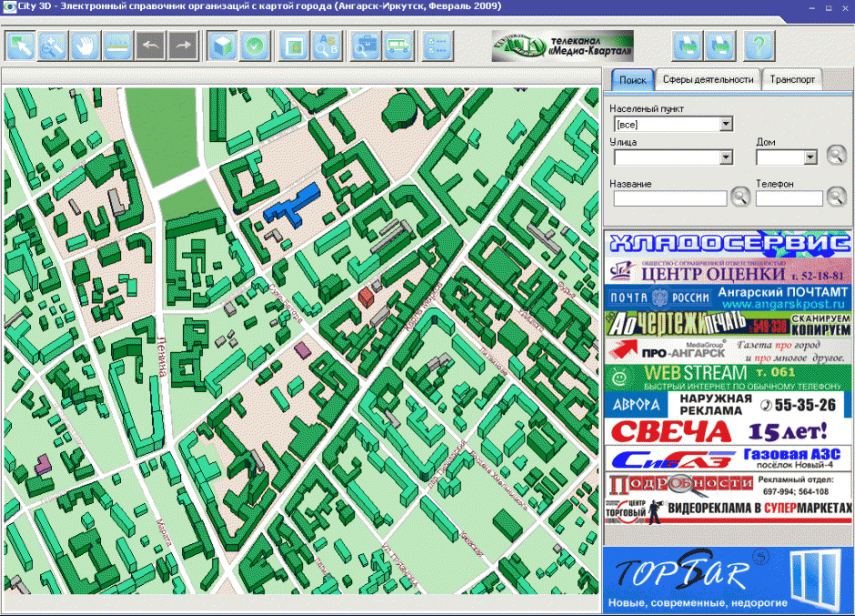The width and height of the screenshot is (855, 616).
Task: Open the ABC text search tool
Action: (327, 45)
